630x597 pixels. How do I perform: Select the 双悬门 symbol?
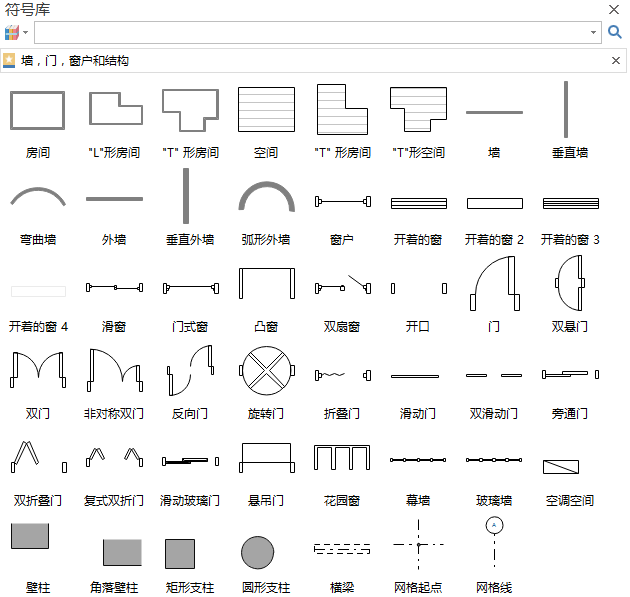coord(570,283)
